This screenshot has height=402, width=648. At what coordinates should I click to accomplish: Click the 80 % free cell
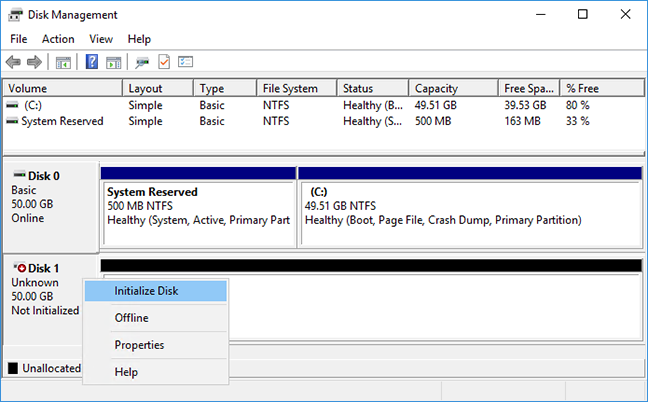pyautogui.click(x=577, y=105)
